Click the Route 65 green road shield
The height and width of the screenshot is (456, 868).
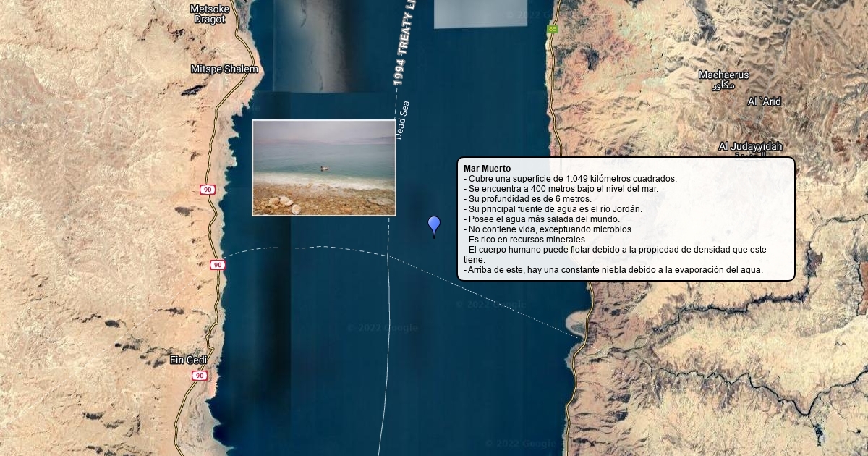click(x=553, y=29)
